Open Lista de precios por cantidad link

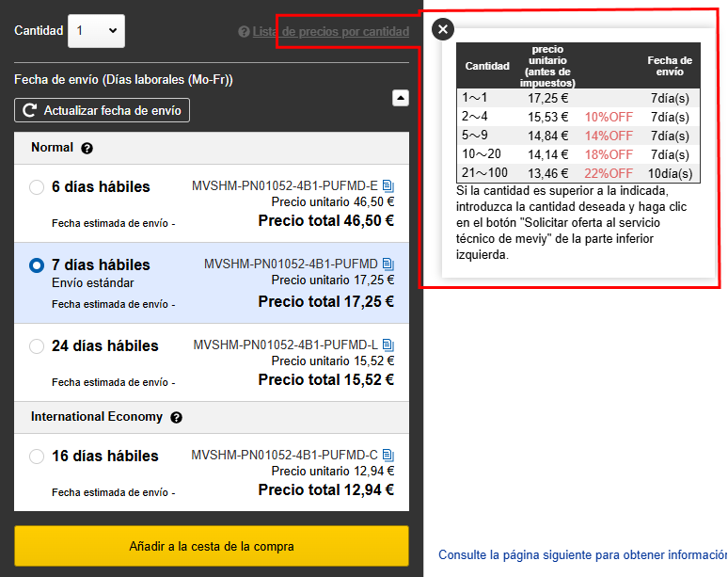tap(330, 32)
